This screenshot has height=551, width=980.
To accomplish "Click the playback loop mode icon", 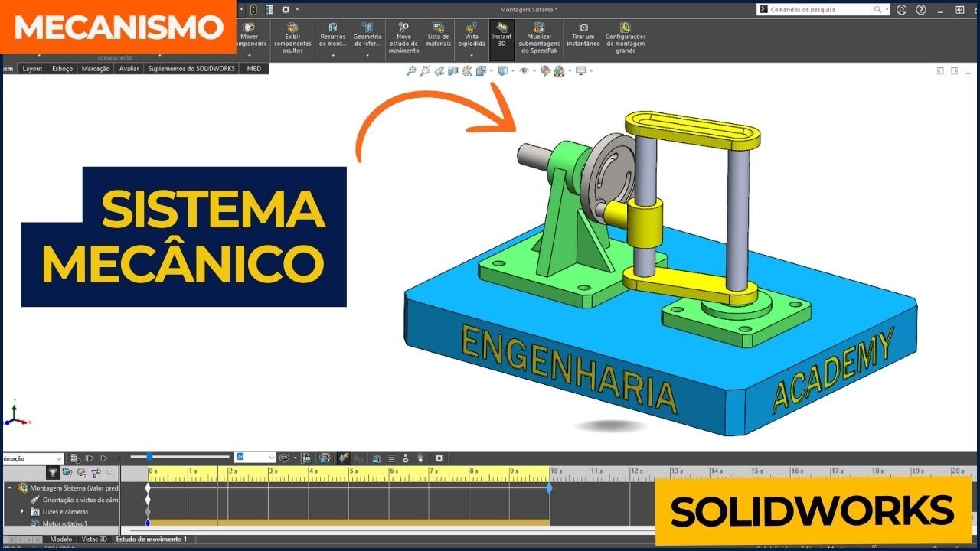I will click(x=283, y=458).
